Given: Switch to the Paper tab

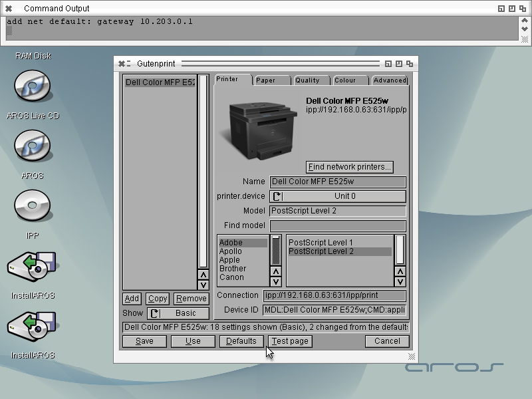Looking at the screenshot, I should pos(271,80).
